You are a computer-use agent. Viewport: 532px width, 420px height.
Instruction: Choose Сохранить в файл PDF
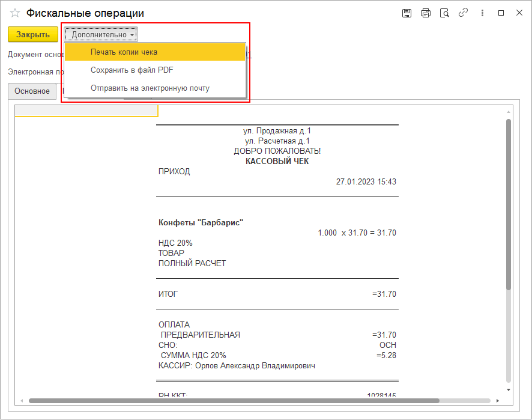(155, 70)
